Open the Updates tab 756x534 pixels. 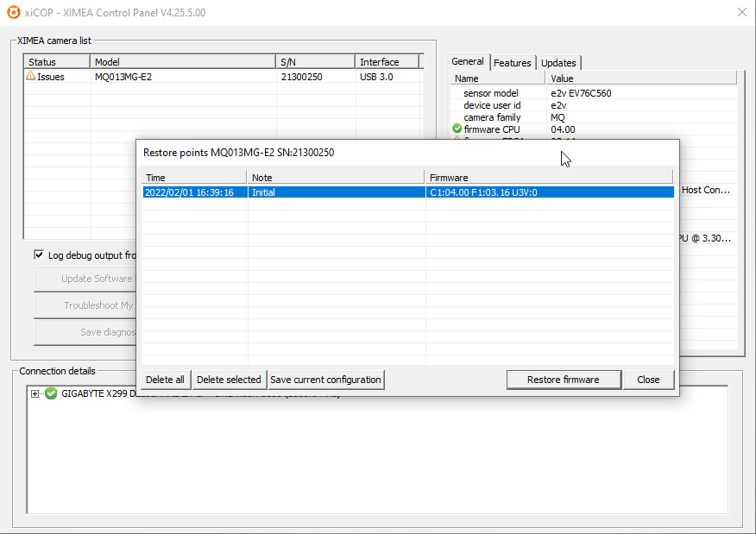tap(558, 63)
